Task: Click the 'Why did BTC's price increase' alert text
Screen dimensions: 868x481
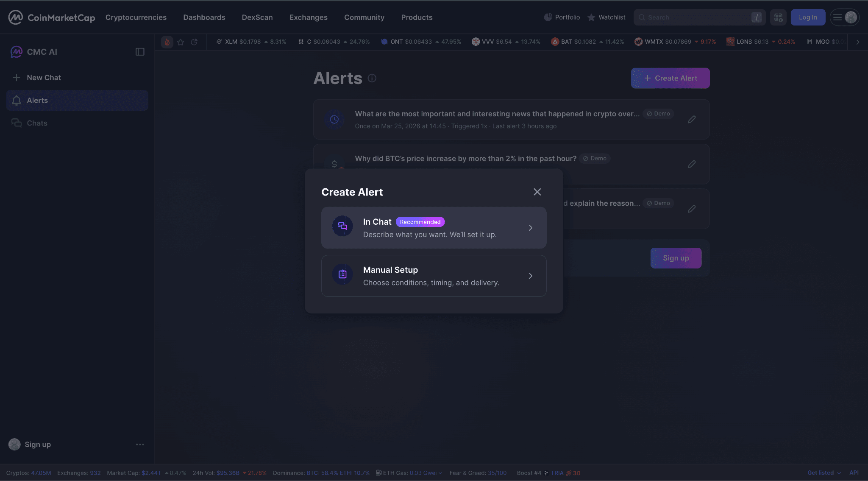Action: [x=466, y=159]
